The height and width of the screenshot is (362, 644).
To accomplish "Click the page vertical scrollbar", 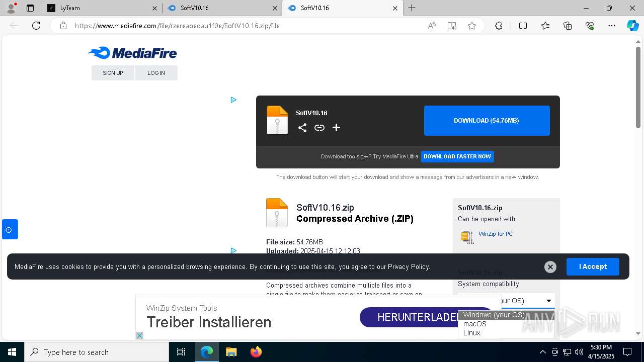I will coord(638,87).
